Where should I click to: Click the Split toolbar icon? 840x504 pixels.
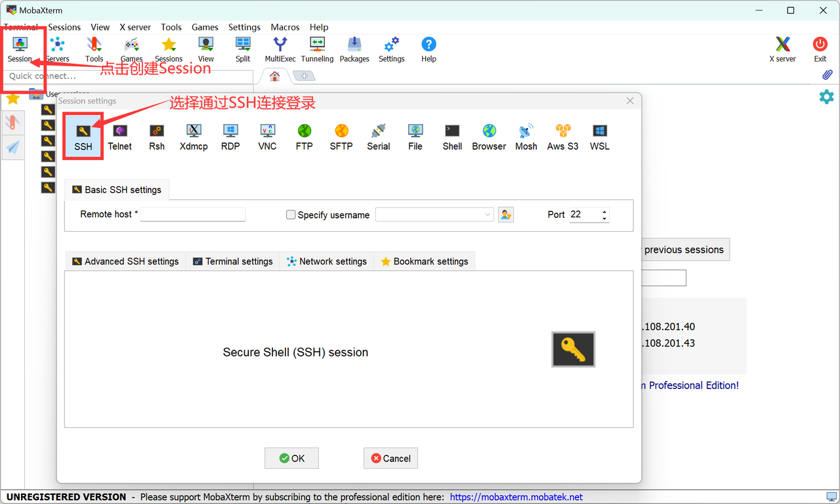tap(243, 49)
